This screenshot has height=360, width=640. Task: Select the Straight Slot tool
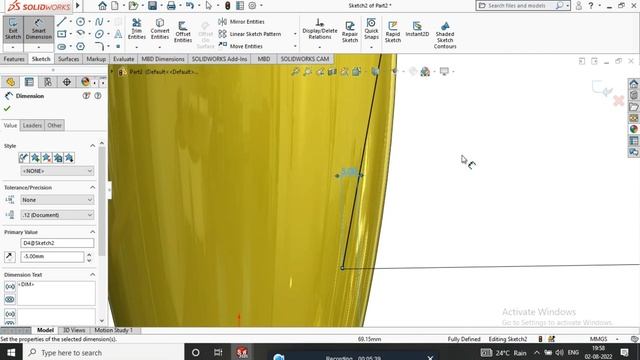[x=62, y=47]
